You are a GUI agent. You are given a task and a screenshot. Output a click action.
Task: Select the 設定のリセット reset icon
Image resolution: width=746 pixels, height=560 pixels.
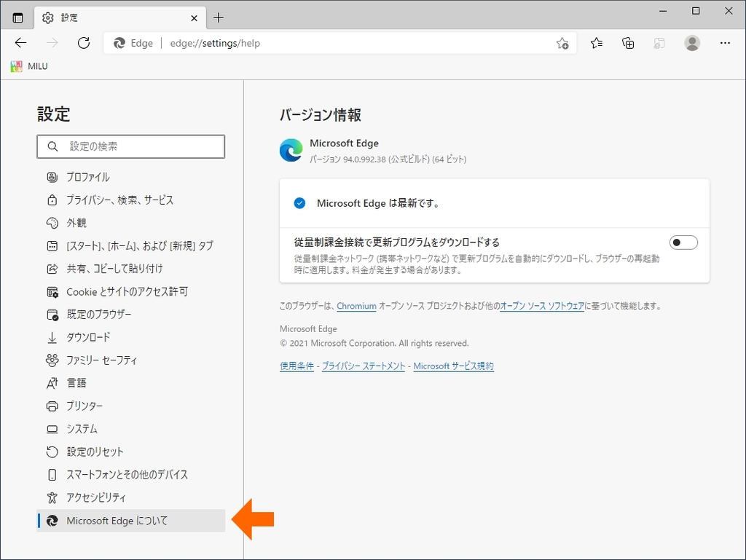(52, 451)
